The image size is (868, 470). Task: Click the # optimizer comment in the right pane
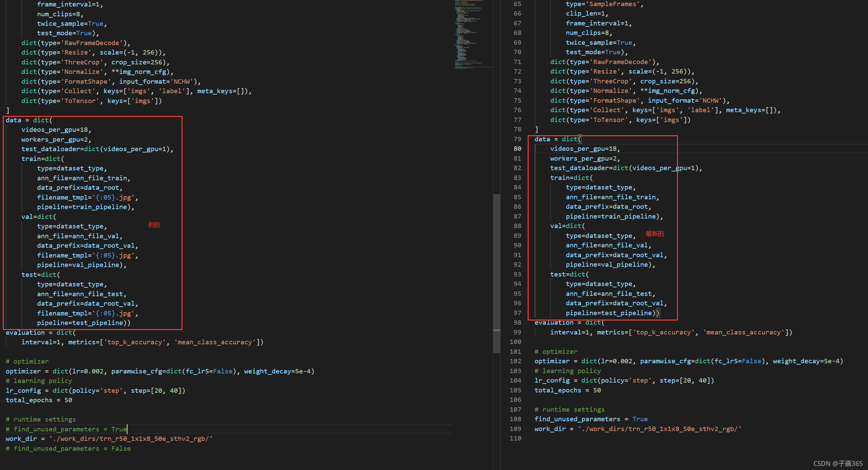coord(556,351)
